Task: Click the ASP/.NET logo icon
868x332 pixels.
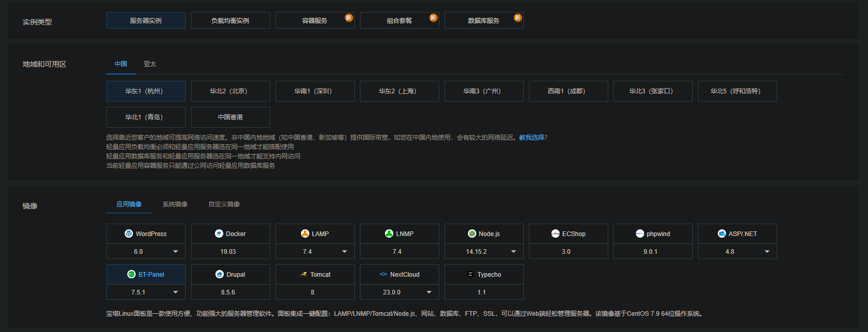Action: pyautogui.click(x=722, y=233)
